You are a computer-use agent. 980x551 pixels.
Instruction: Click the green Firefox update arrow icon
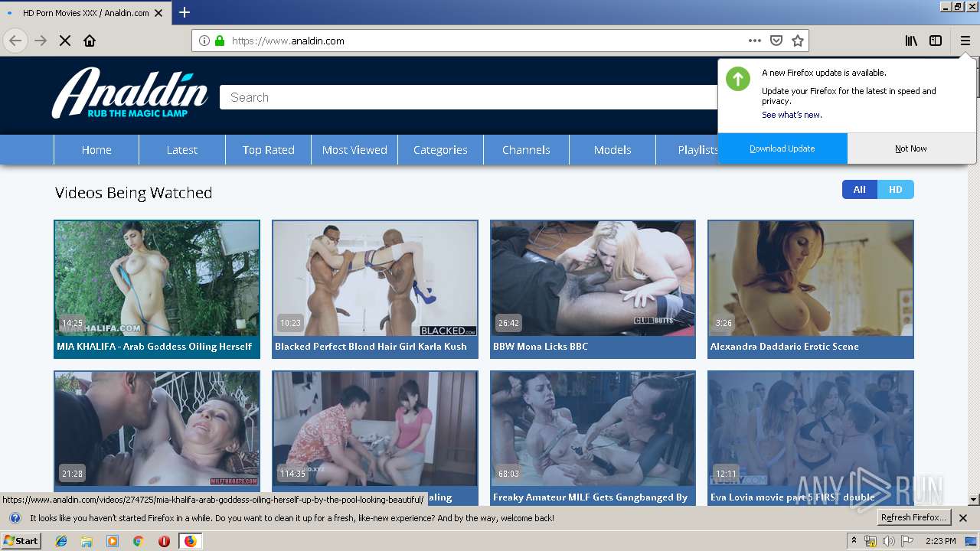pos(738,79)
